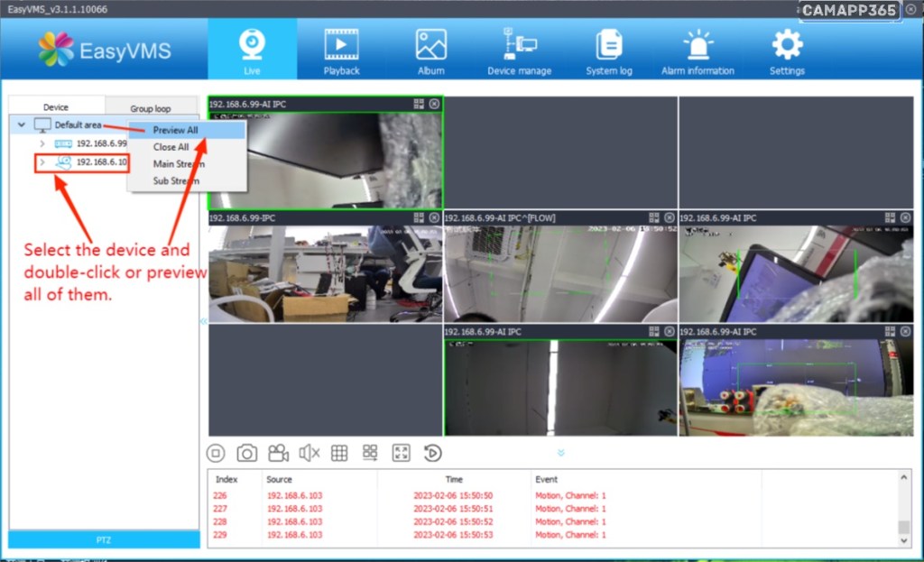This screenshot has height=562, width=924.
Task: Click the PTZ panel button
Action: pos(104,539)
